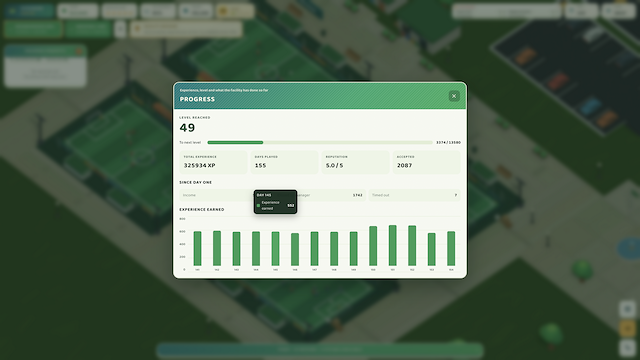
Task: Select the day 144 bar in chart
Action: pyautogui.click(x=256, y=249)
